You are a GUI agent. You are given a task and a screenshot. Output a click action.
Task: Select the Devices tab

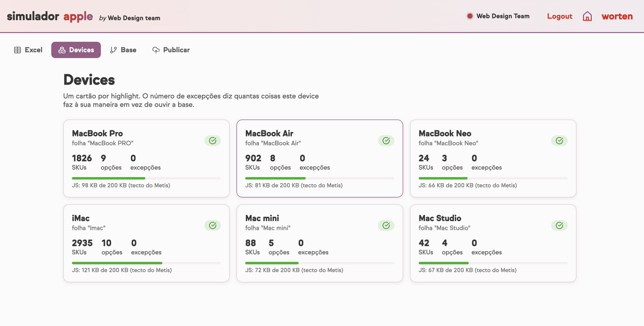tap(76, 50)
